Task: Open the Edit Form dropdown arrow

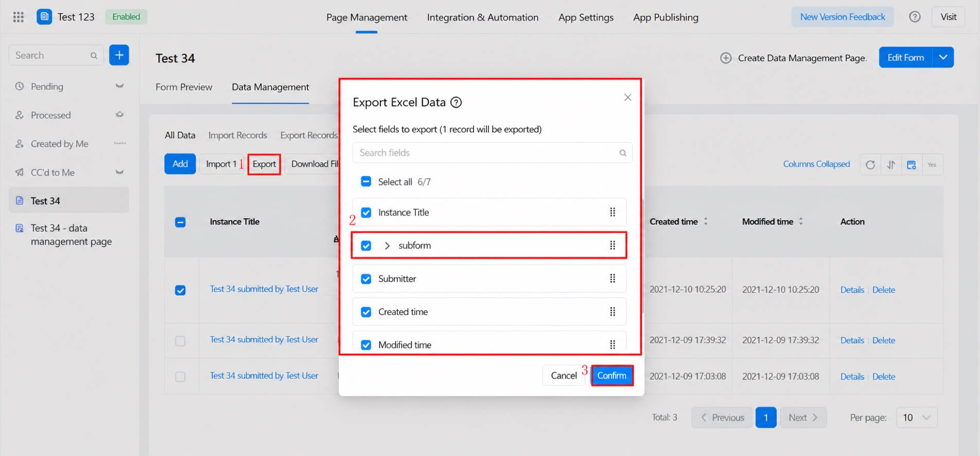Action: 943,57
